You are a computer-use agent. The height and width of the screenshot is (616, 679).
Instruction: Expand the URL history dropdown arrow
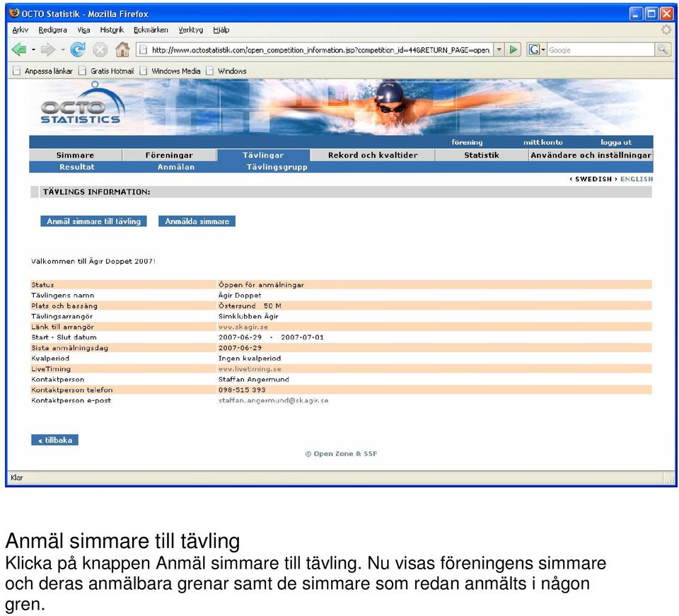[x=499, y=50]
